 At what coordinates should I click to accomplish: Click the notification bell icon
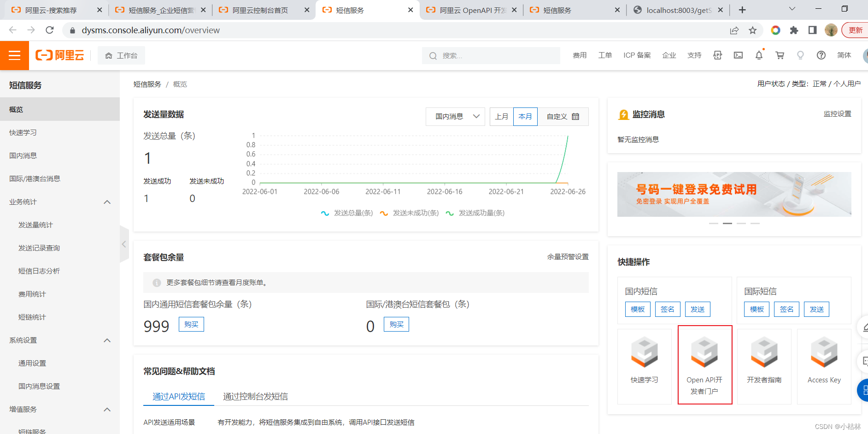759,55
